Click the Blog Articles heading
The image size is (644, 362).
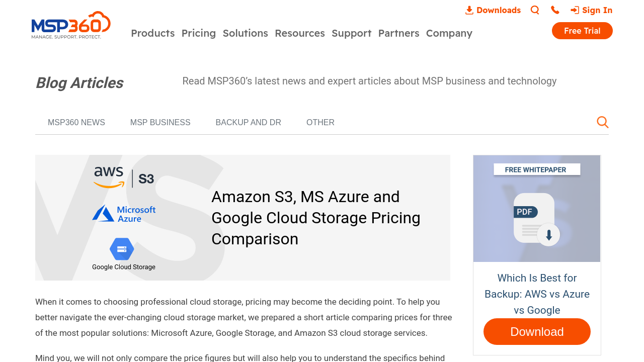[x=79, y=83]
